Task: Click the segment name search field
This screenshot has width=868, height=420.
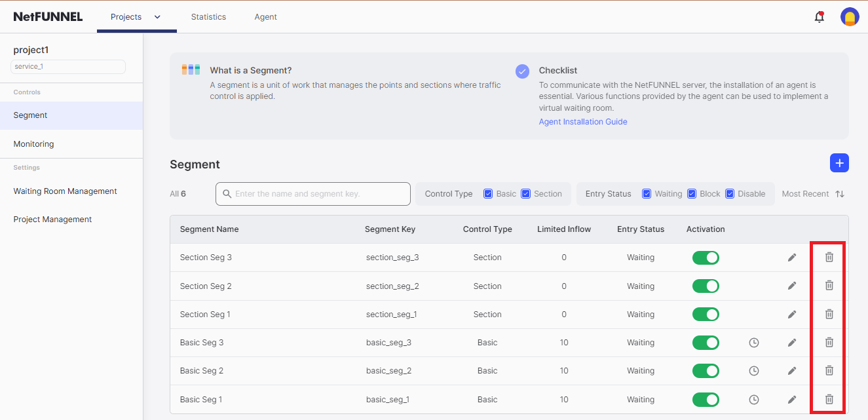Action: (x=313, y=194)
